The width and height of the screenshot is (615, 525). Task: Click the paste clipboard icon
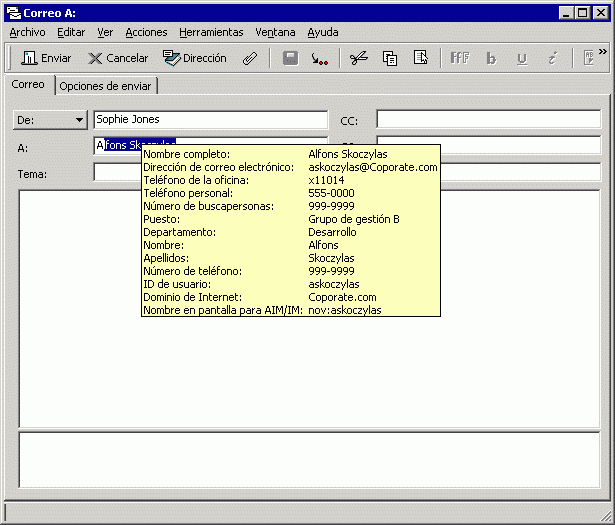point(421,58)
